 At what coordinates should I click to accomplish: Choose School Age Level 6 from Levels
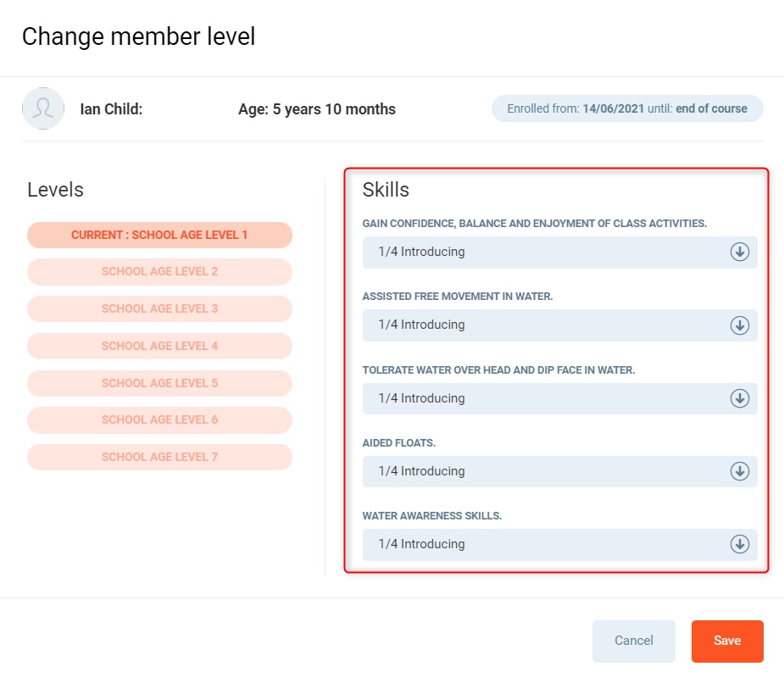[159, 419]
